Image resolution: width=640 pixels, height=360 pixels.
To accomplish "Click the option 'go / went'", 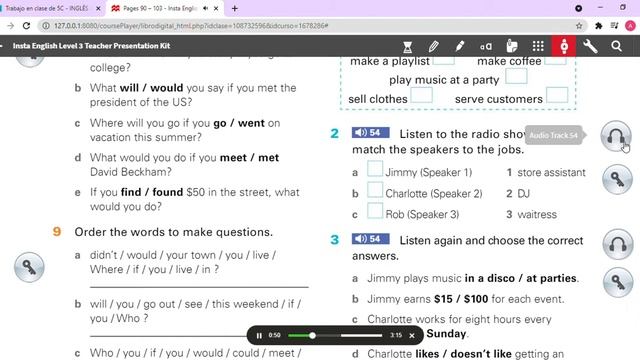I will [x=239, y=123].
